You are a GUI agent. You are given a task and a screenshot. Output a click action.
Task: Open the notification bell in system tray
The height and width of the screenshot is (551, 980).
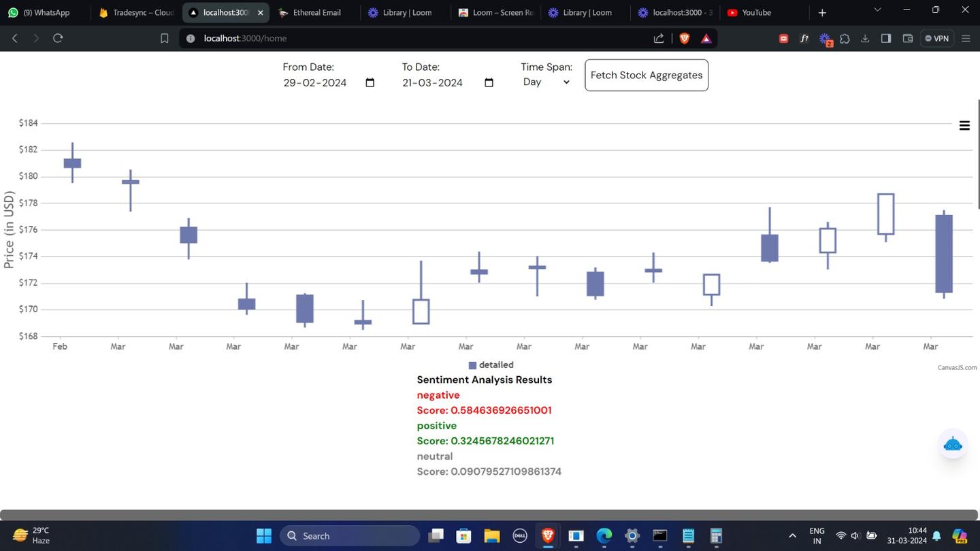936,536
